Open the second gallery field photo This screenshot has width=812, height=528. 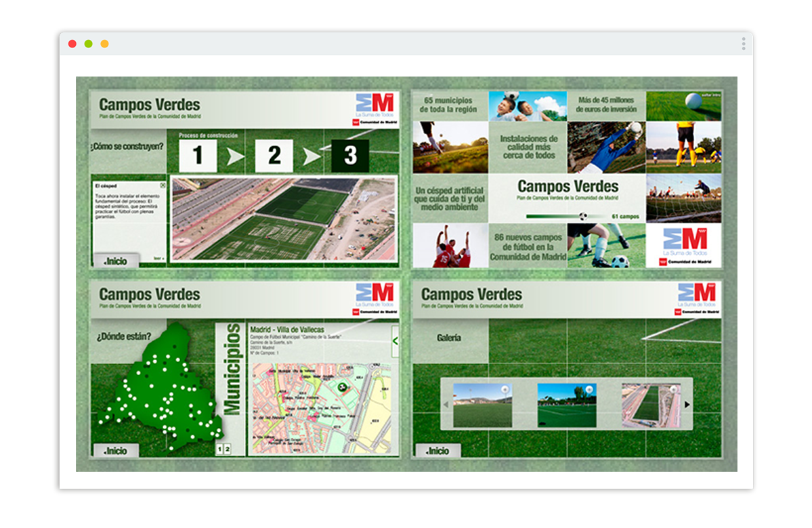point(566,405)
